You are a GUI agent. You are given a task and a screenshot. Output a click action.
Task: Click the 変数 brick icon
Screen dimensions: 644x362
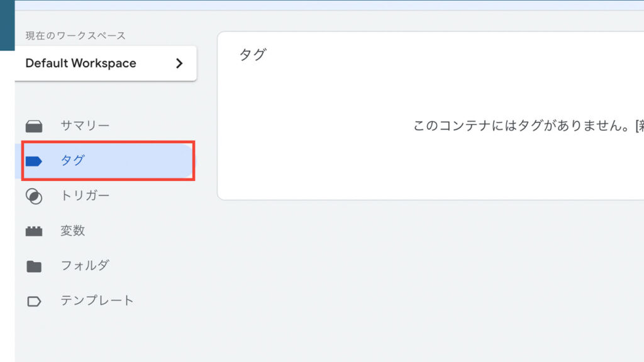click(34, 231)
